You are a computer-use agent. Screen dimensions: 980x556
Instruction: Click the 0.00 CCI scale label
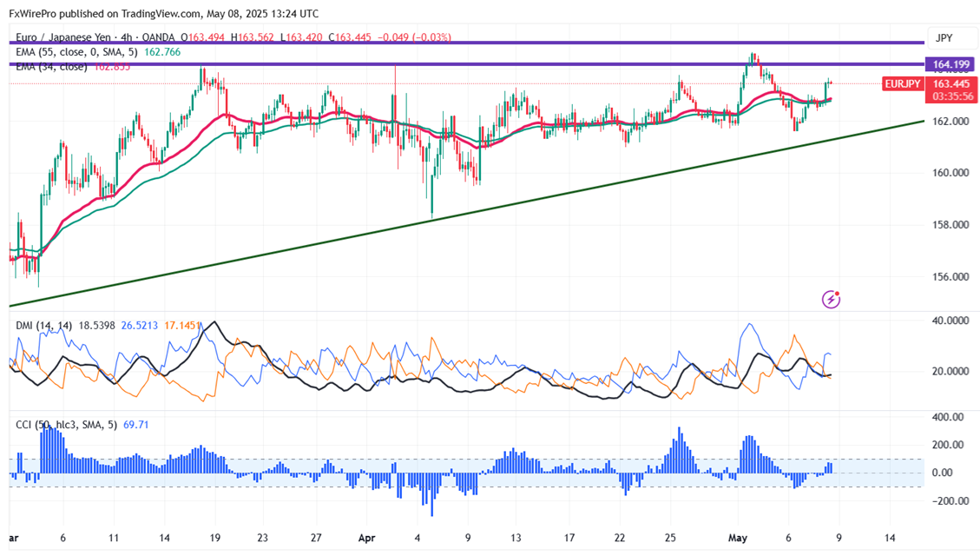coord(942,473)
